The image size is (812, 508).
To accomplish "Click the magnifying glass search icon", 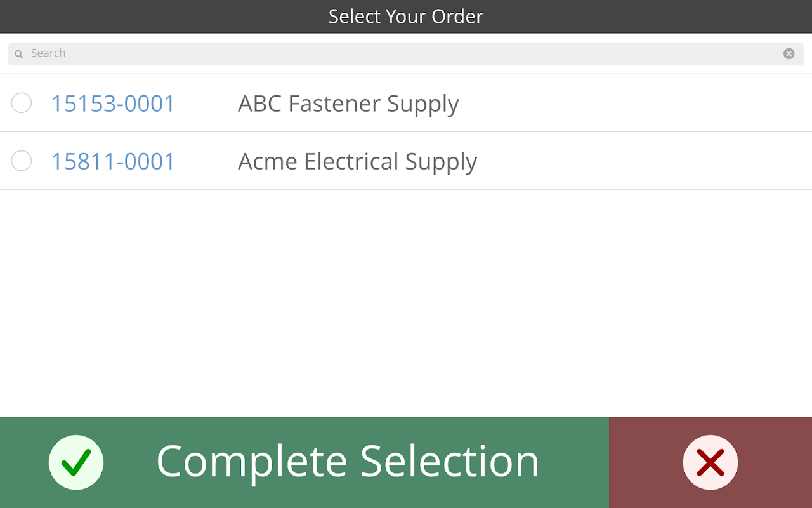I will tap(19, 54).
